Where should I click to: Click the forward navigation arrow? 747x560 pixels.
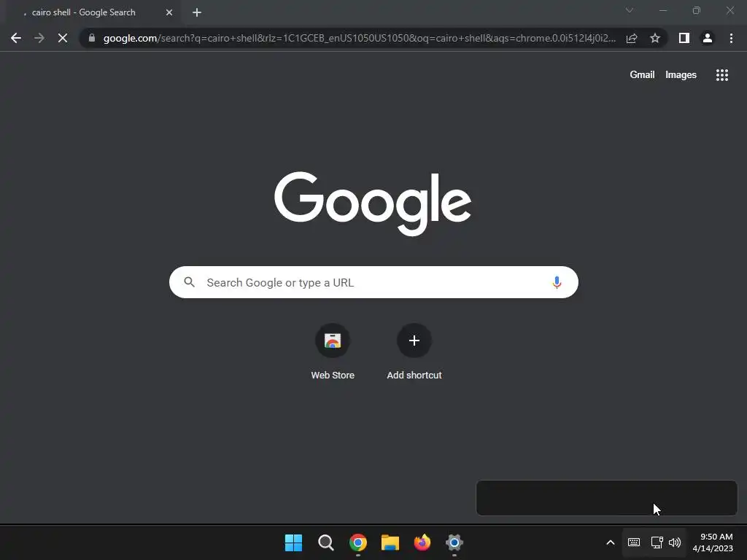(39, 38)
